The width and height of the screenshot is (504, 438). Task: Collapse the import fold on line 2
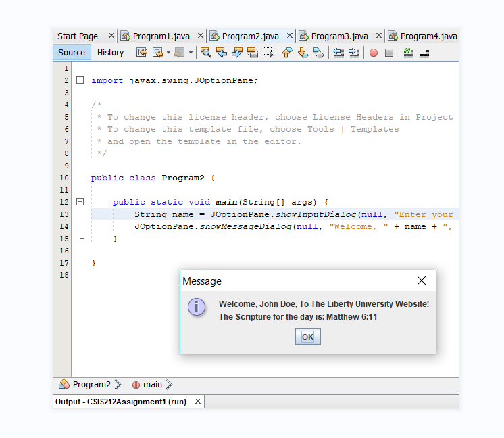point(80,80)
